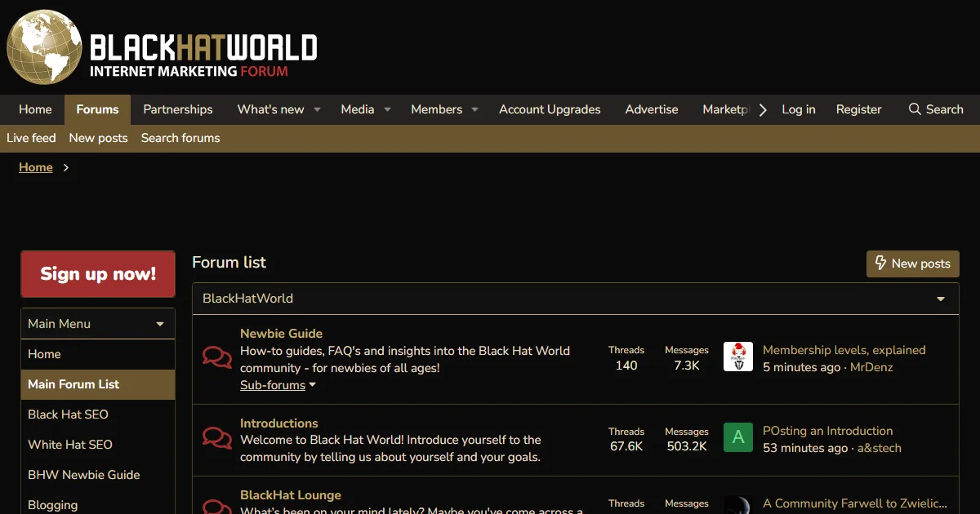Screen dimensions: 980x514
Task: Select the Forums nav tab
Action: [97, 109]
